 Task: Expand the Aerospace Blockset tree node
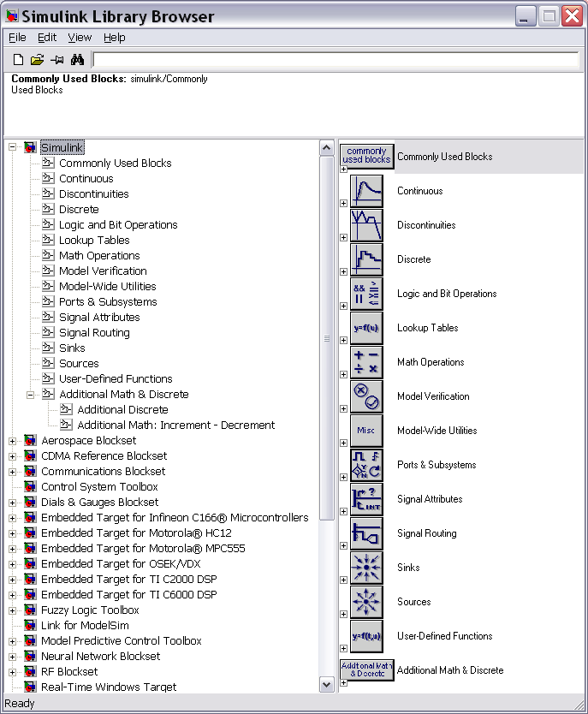click(12, 441)
